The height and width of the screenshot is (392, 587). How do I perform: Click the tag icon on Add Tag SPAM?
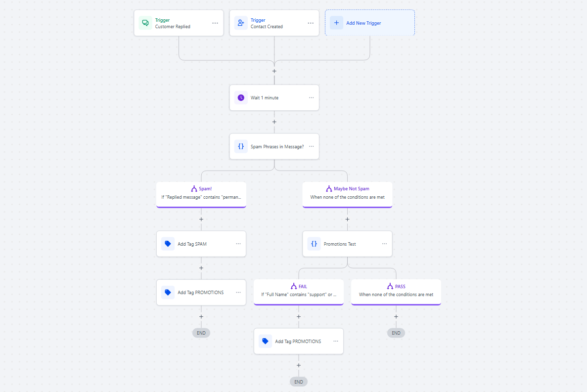pyautogui.click(x=168, y=244)
